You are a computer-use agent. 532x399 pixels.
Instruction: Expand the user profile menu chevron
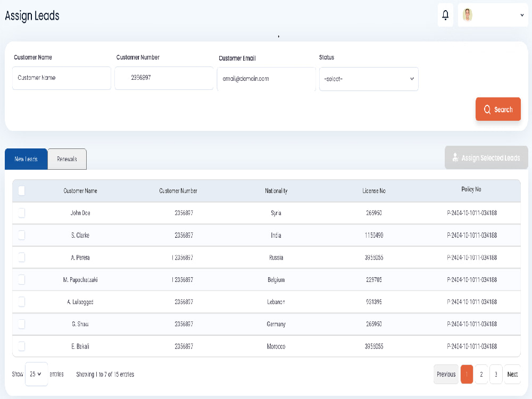pyautogui.click(x=522, y=15)
